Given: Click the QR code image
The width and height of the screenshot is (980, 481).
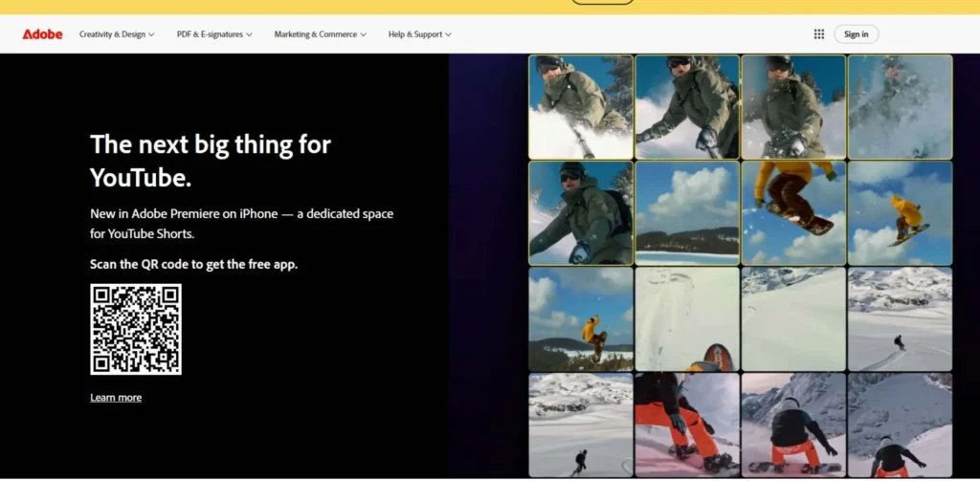Looking at the screenshot, I should pyautogui.click(x=136, y=329).
